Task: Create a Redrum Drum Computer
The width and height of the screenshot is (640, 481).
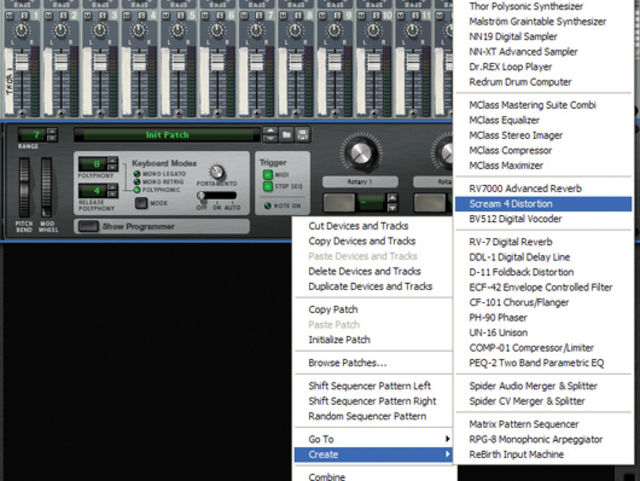Action: (543, 82)
